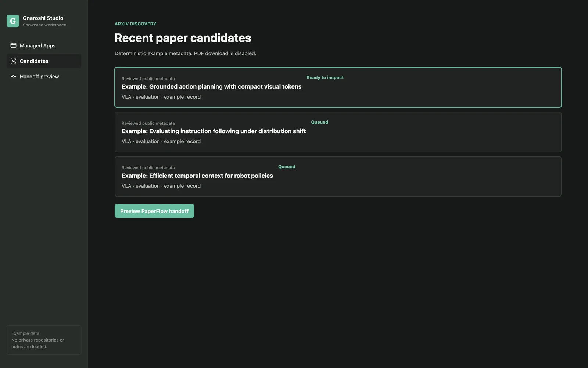Click the Ready to inspect status
The height and width of the screenshot is (368, 588).
(325, 78)
